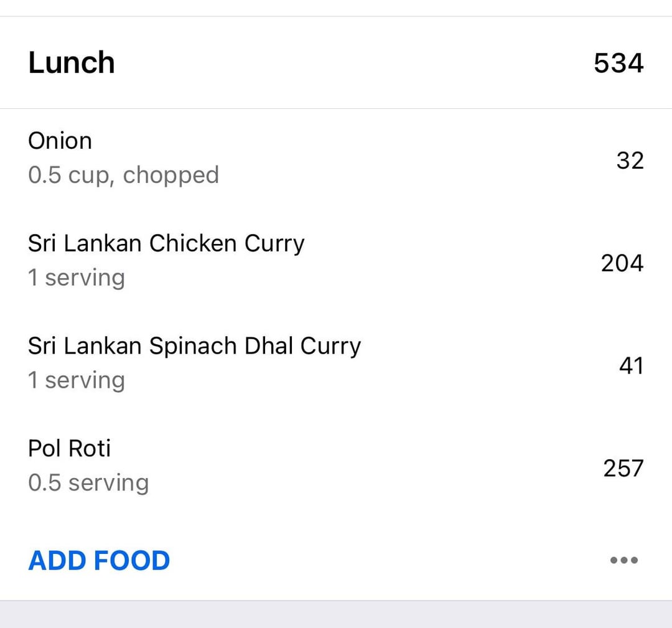Viewport: 672px width, 628px height.
Task: Click the Sri Lankan Chicken Curry title
Action: pos(166,244)
